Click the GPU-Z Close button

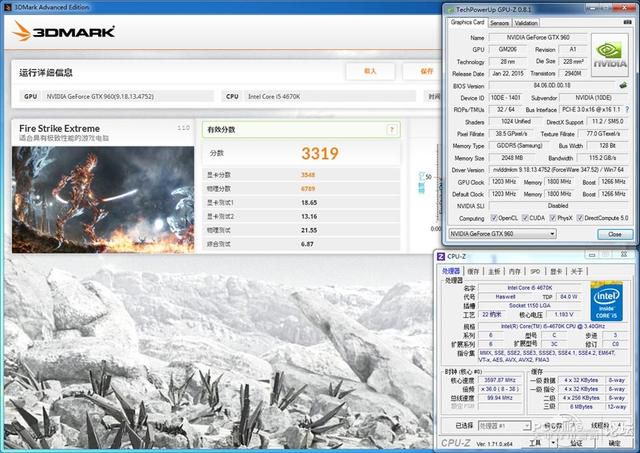pos(615,234)
